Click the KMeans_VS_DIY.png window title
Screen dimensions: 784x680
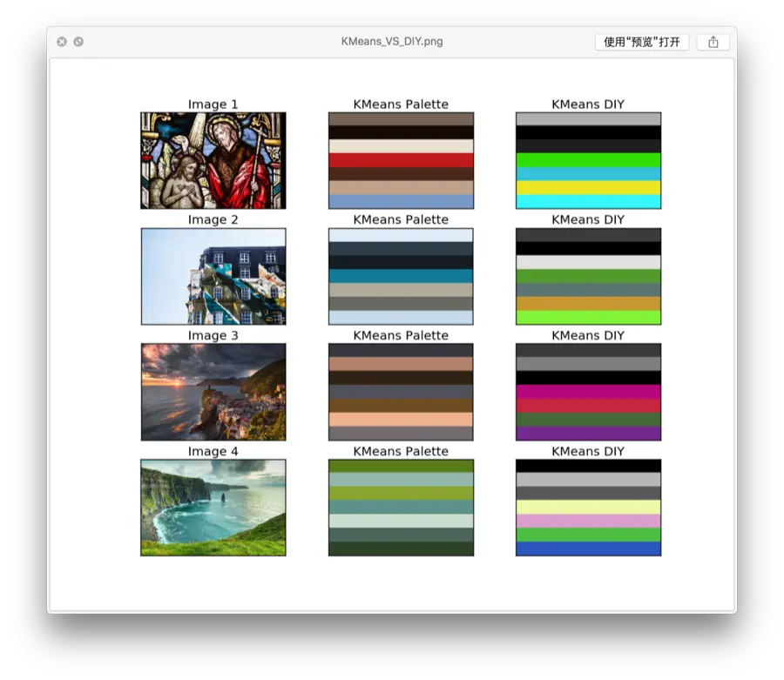(x=392, y=42)
